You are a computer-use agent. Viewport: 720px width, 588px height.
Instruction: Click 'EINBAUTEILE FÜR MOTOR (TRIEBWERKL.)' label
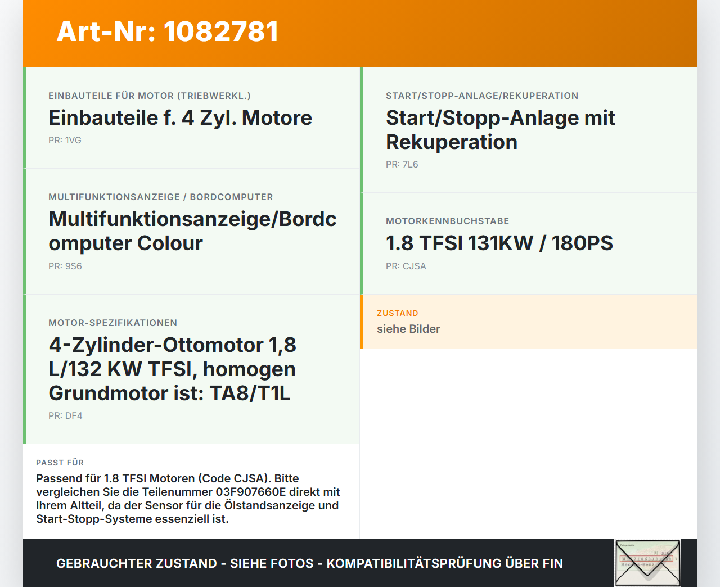150,96
